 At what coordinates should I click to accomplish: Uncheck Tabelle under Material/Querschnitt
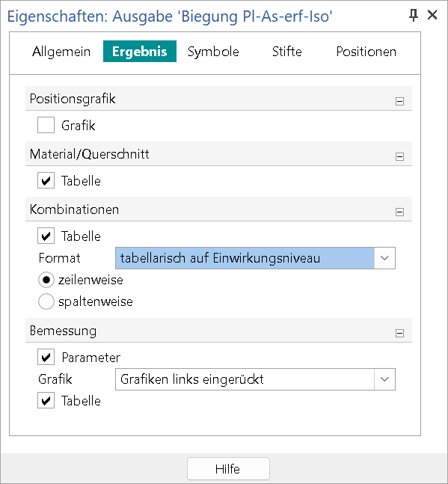point(46,180)
